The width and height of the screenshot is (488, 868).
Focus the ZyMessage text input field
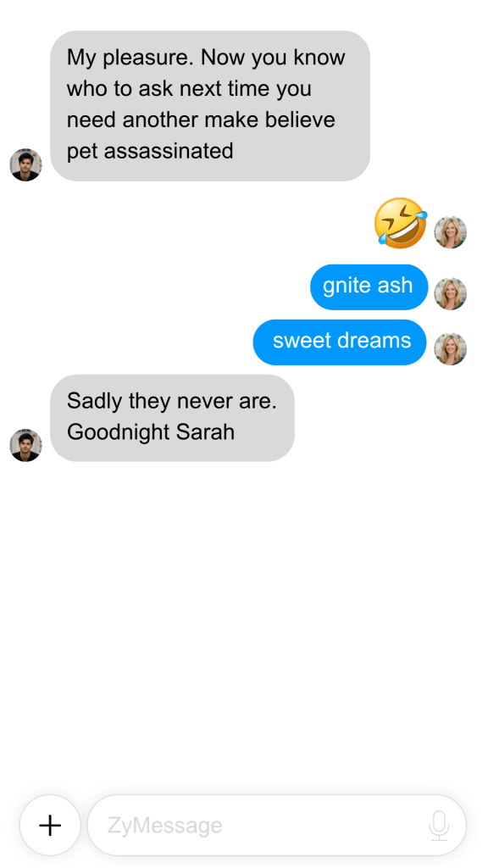[x=277, y=826]
